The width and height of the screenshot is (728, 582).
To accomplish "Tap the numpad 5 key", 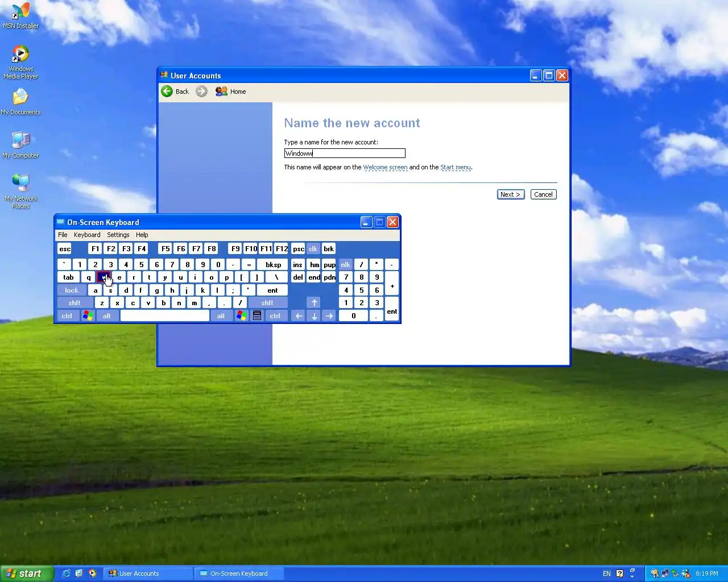I will tap(361, 290).
